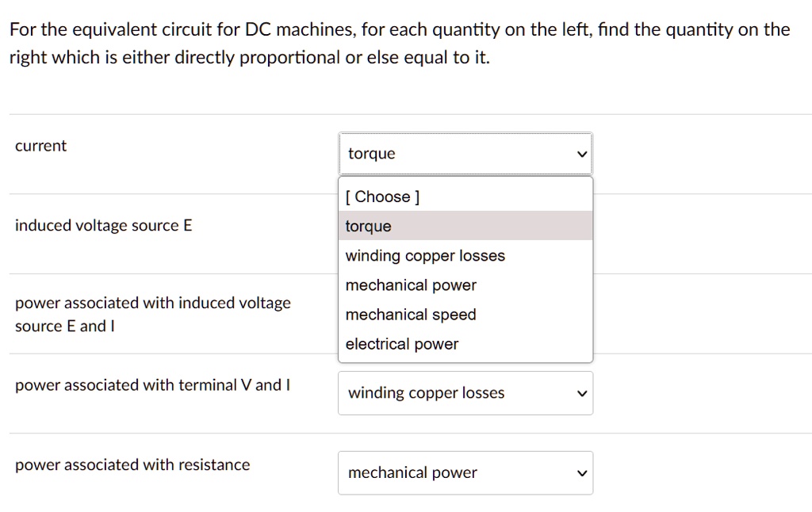The width and height of the screenshot is (812, 512).
Task: Pick "mechanical power" from the open dropdown
Action: click(x=410, y=285)
